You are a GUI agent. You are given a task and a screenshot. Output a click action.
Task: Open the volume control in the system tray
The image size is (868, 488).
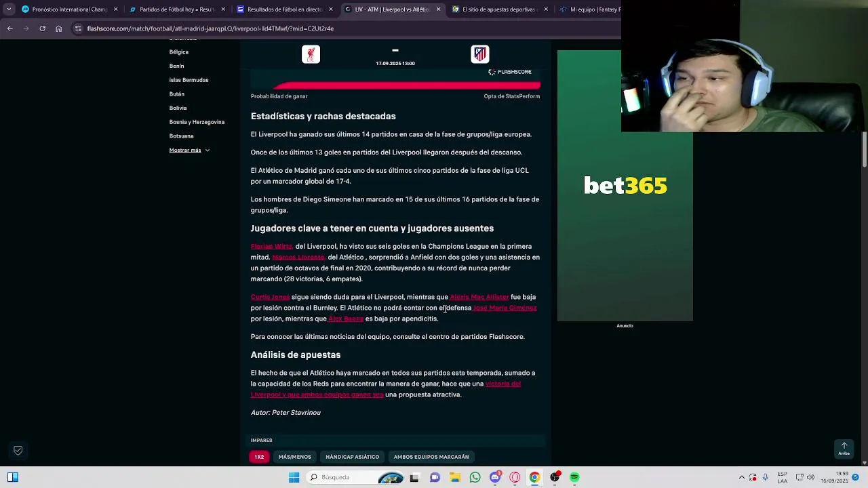point(811,477)
